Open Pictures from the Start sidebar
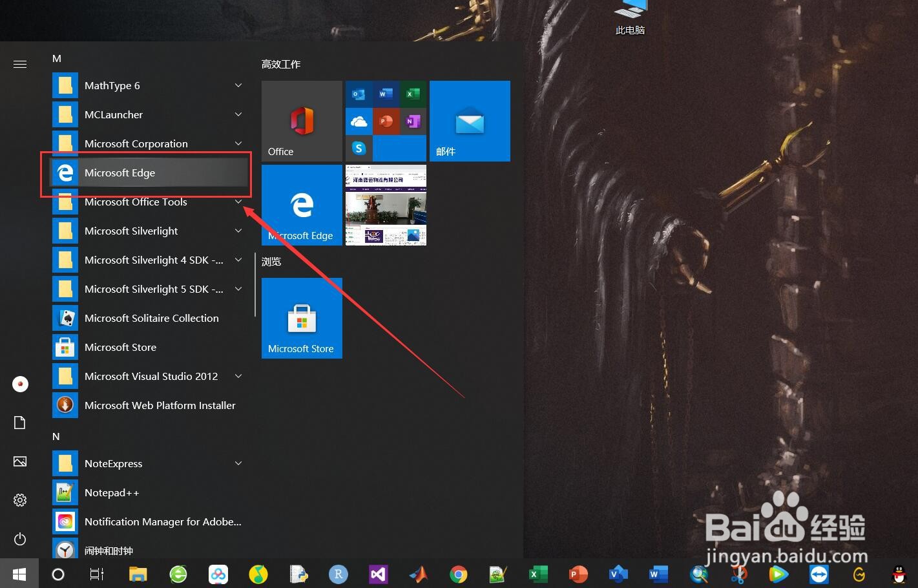 [20, 461]
